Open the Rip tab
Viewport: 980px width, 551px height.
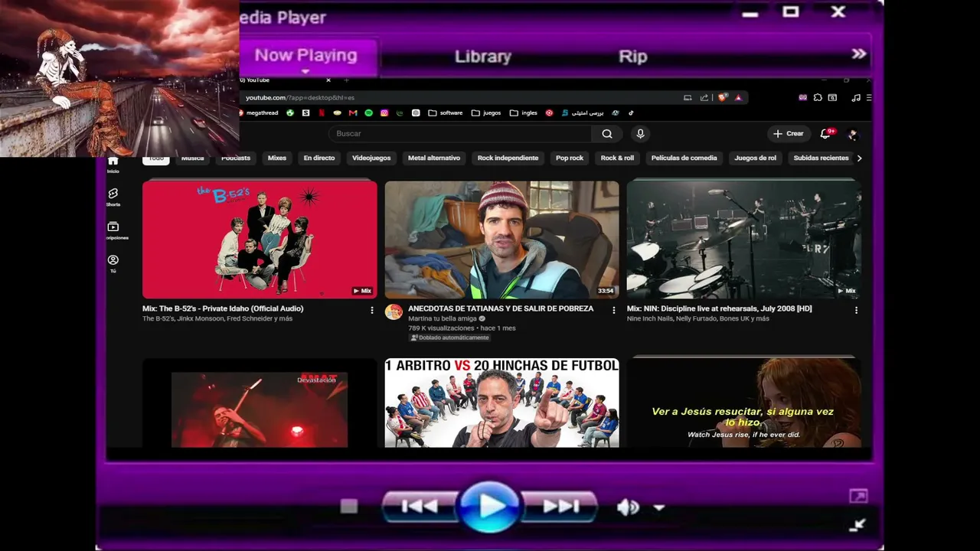click(x=632, y=56)
